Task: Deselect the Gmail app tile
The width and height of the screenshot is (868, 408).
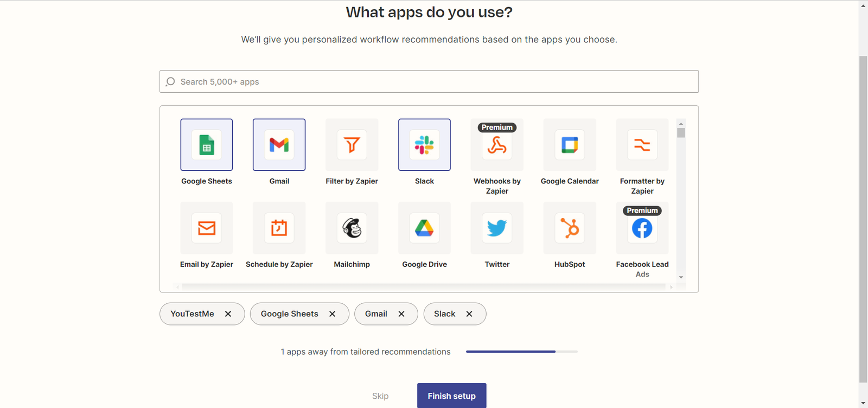Action: pos(279,145)
